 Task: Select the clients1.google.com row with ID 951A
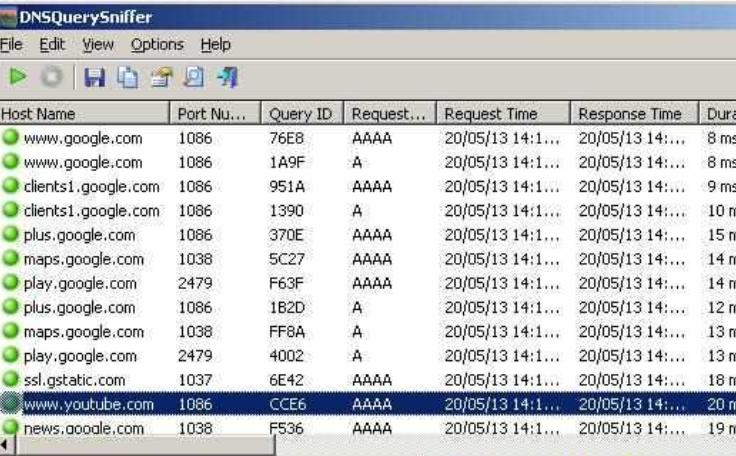(368, 186)
